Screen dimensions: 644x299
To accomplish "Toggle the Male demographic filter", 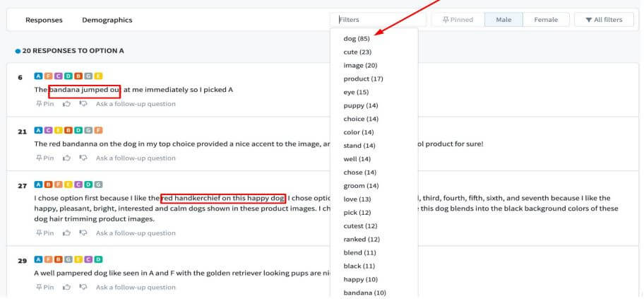I will (503, 20).
